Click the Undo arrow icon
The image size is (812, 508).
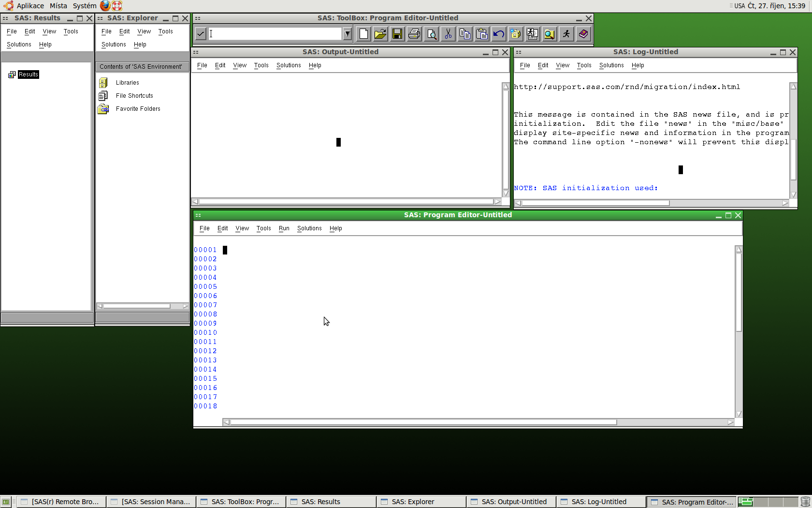point(499,34)
